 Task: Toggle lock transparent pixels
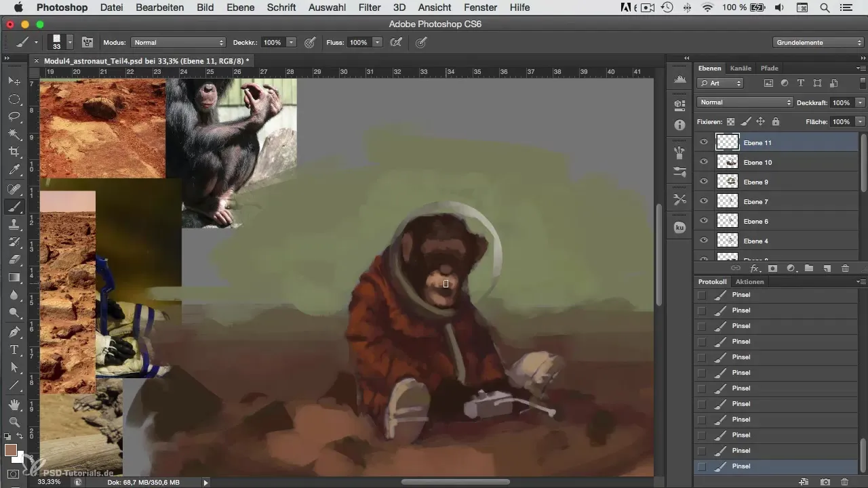tap(731, 122)
